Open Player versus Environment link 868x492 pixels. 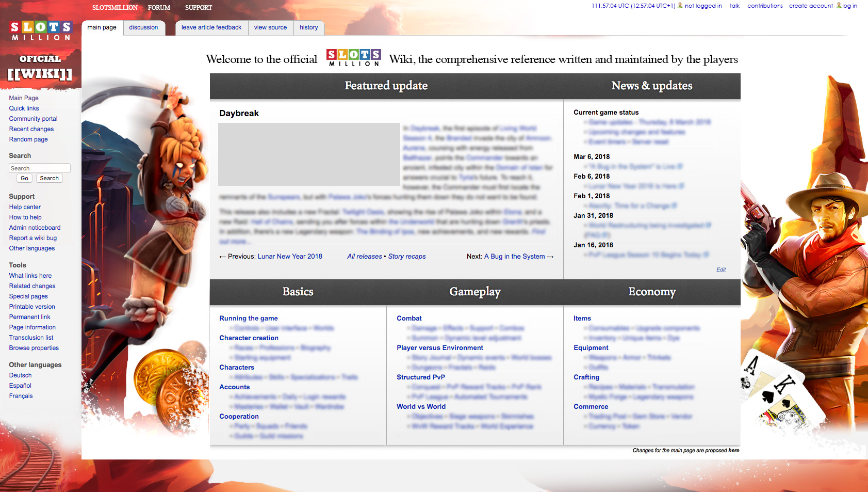point(440,348)
